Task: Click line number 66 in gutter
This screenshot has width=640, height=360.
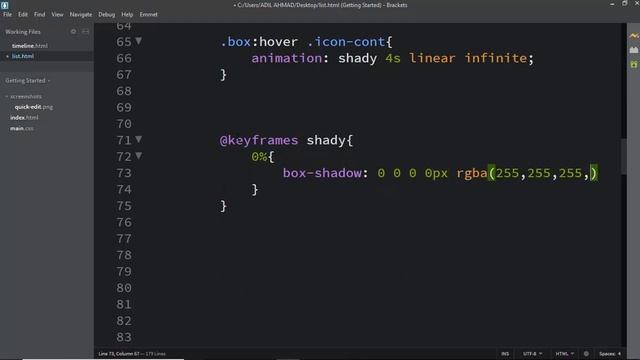Action: (x=124, y=58)
